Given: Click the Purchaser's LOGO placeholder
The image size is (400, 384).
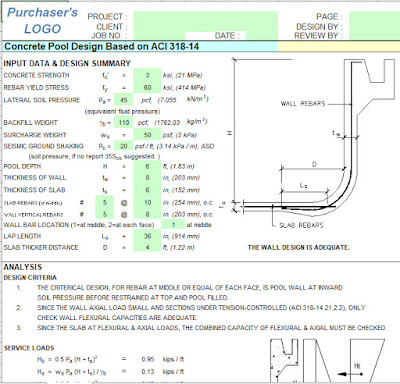Looking at the screenshot, I should [42, 21].
